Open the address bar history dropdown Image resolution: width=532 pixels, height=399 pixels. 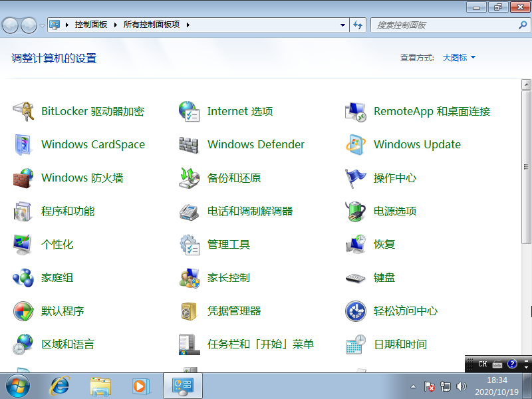[x=343, y=25]
